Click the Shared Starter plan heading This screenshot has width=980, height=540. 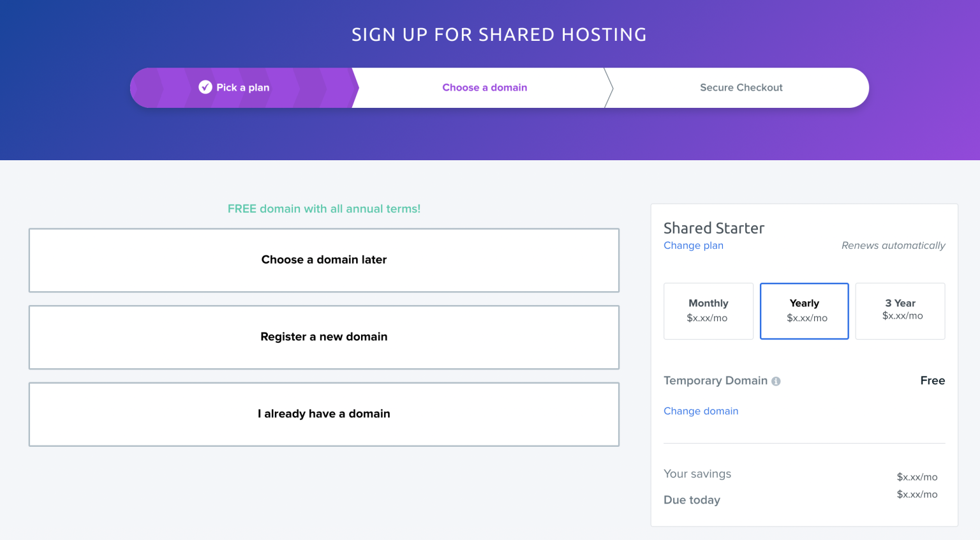[713, 228]
